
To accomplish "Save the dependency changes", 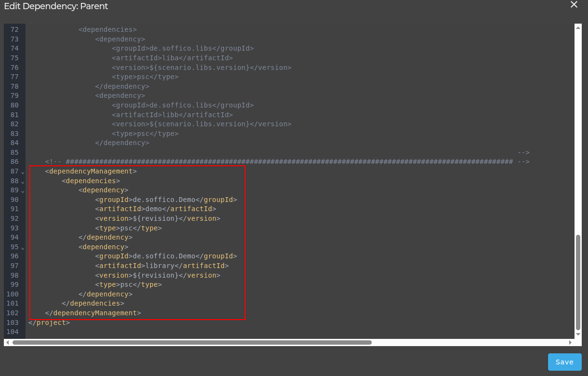I will (x=564, y=362).
